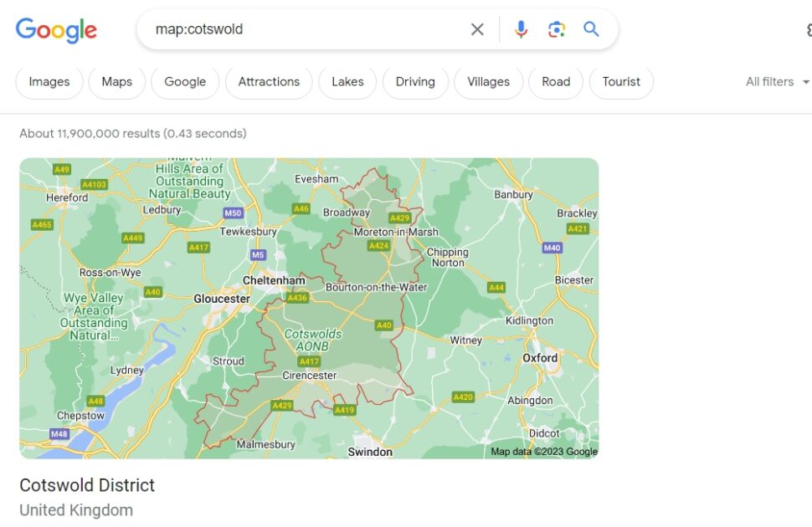Open the Cotswold District result link
This screenshot has height=527, width=812.
[x=87, y=485]
